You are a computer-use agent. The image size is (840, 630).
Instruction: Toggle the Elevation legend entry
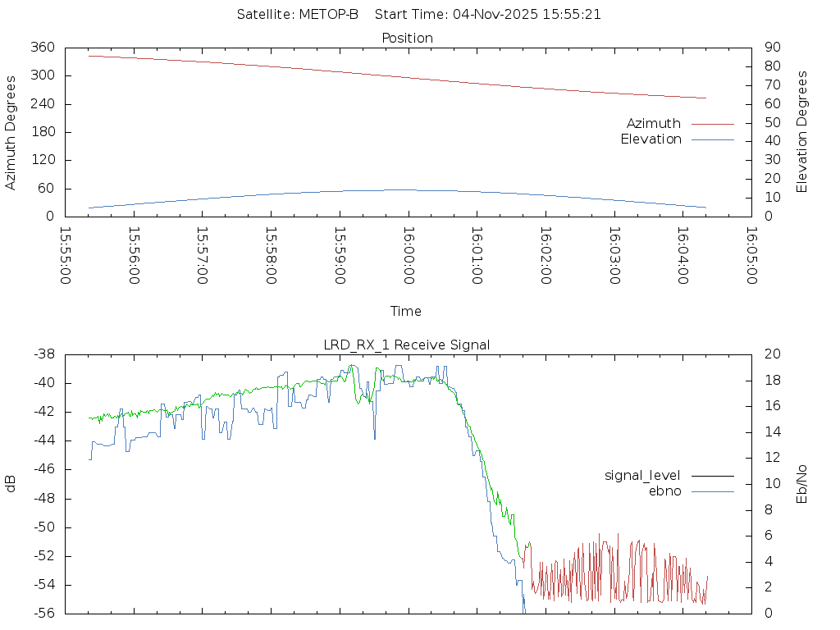point(651,139)
